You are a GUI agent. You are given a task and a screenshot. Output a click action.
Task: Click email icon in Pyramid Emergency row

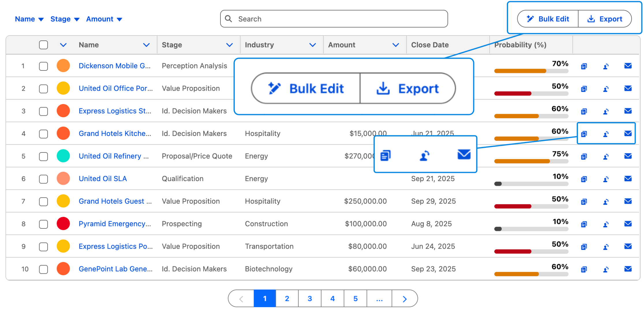628,224
